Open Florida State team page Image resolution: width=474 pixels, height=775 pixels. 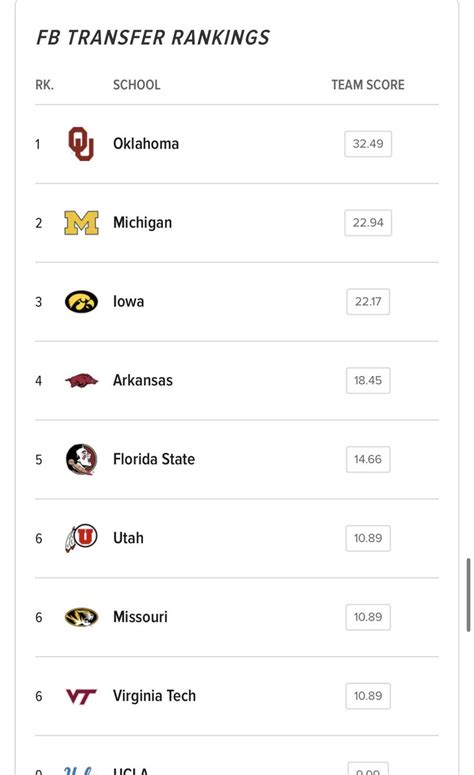(x=154, y=459)
